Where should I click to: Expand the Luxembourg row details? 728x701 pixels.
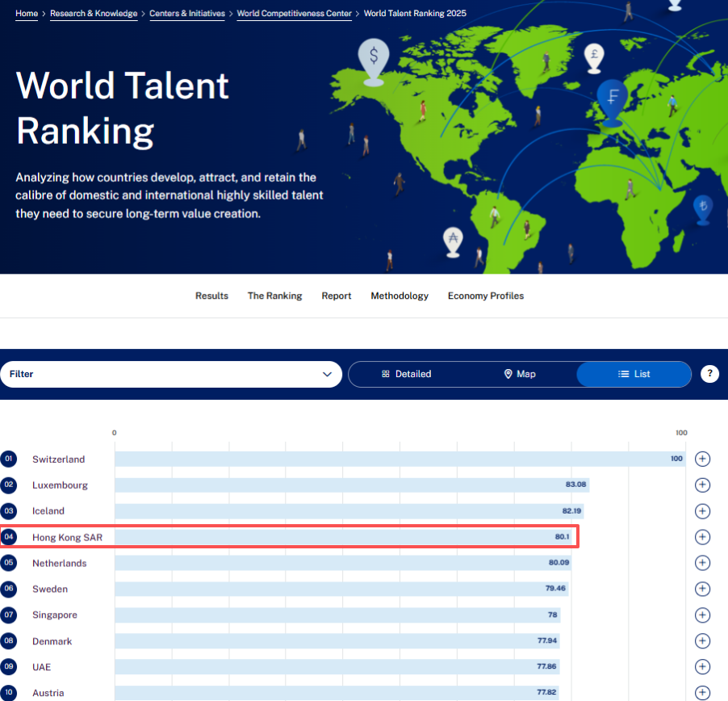tap(702, 485)
